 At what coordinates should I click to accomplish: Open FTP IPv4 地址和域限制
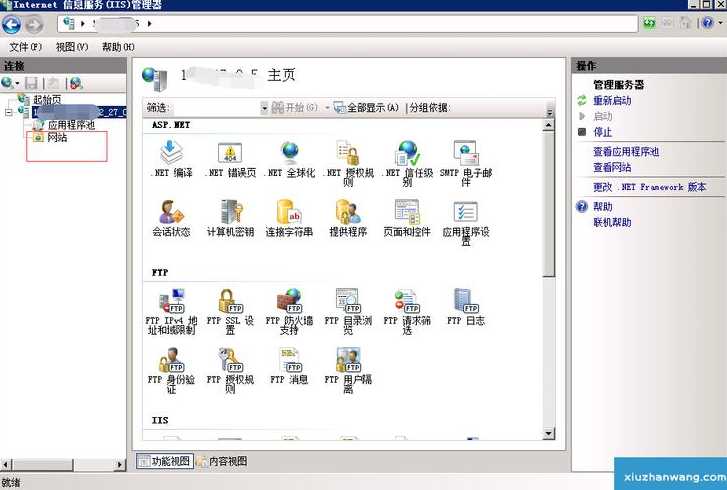pos(172,311)
